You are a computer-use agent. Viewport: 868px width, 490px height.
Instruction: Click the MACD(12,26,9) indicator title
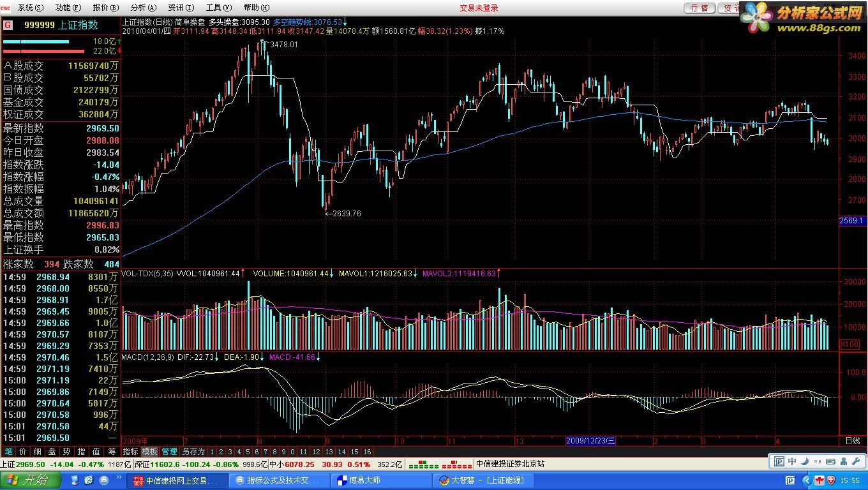[147, 357]
